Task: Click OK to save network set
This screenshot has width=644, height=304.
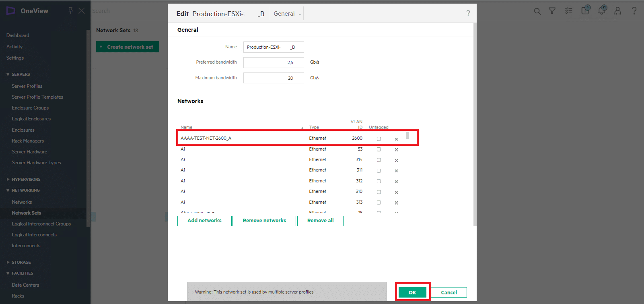Action: (x=412, y=292)
